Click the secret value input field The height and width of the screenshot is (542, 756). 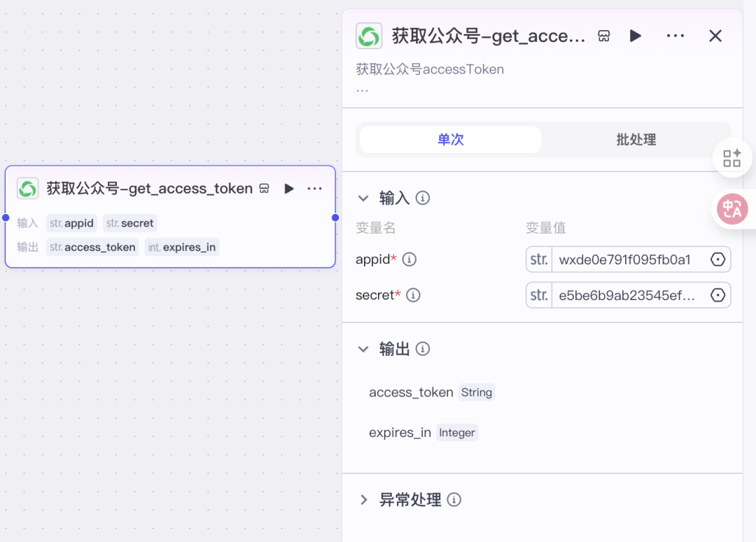click(x=626, y=295)
